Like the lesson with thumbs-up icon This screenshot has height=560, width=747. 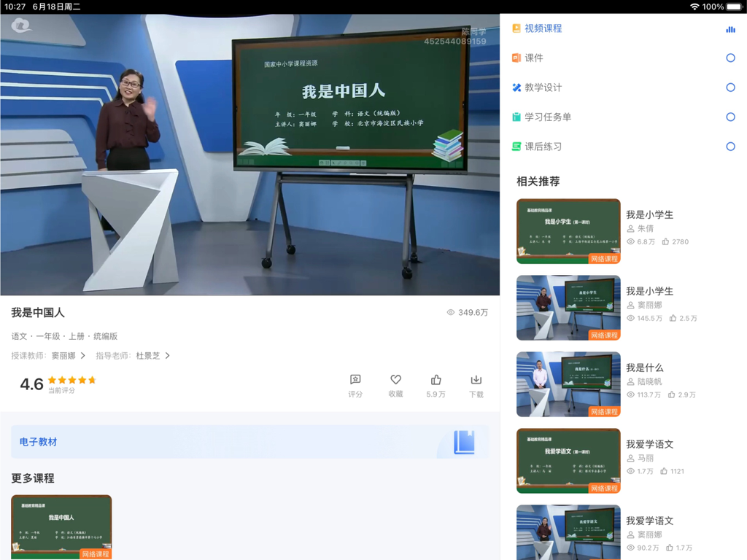click(x=436, y=380)
